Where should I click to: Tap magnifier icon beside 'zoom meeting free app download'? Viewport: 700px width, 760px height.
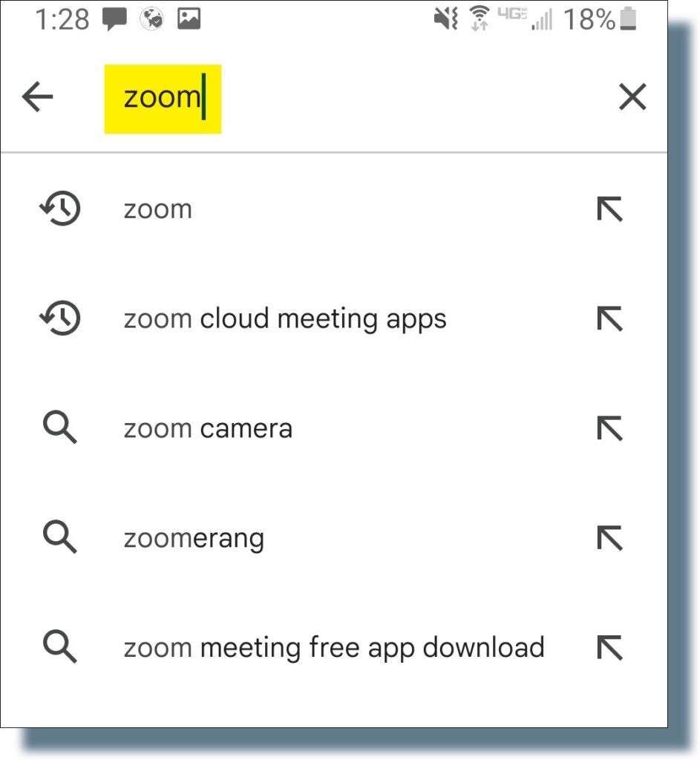60,647
